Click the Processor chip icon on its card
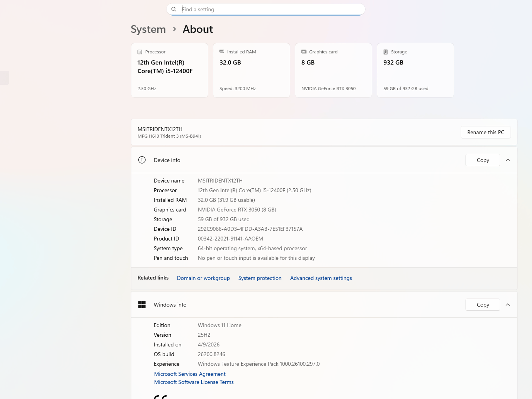532x399 pixels. [140, 52]
